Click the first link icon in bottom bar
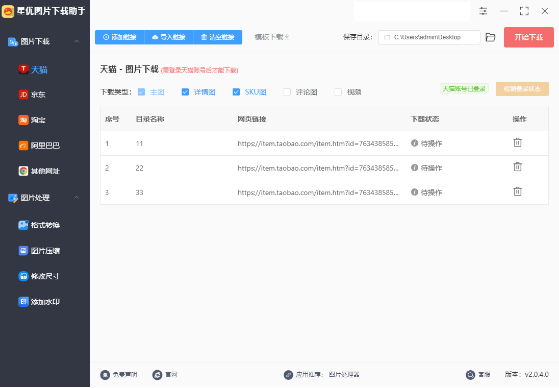This screenshot has width=559, height=388. tap(105, 375)
